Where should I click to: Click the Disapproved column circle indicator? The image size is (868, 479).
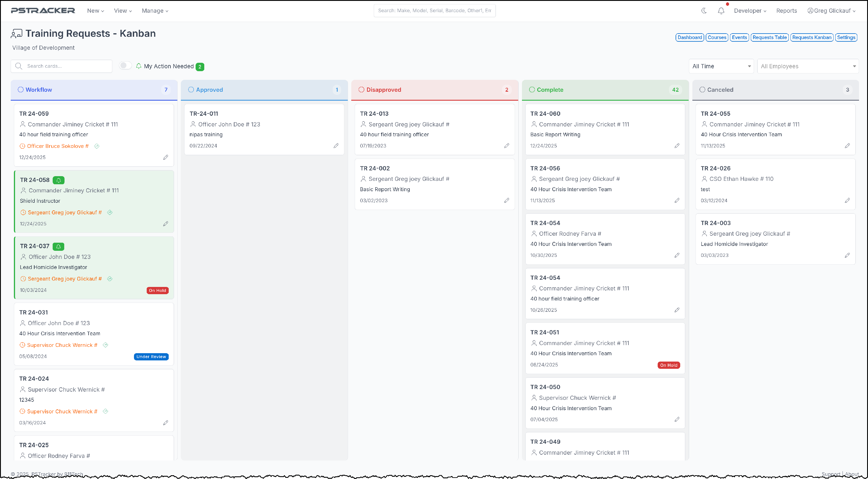[361, 90]
